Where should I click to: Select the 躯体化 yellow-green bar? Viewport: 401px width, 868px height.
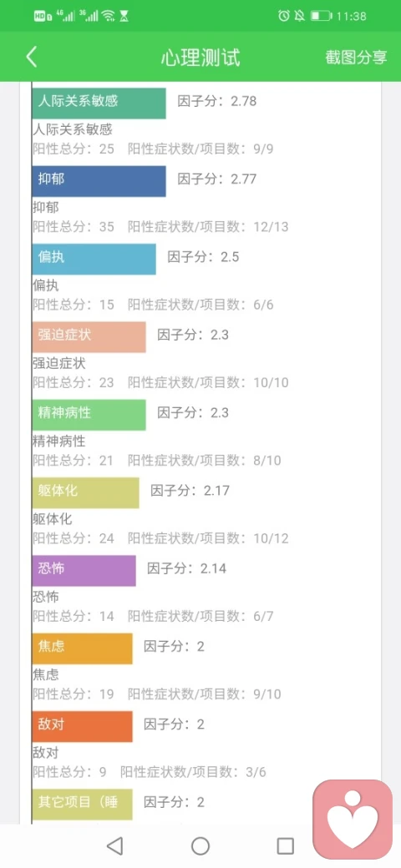85,492
